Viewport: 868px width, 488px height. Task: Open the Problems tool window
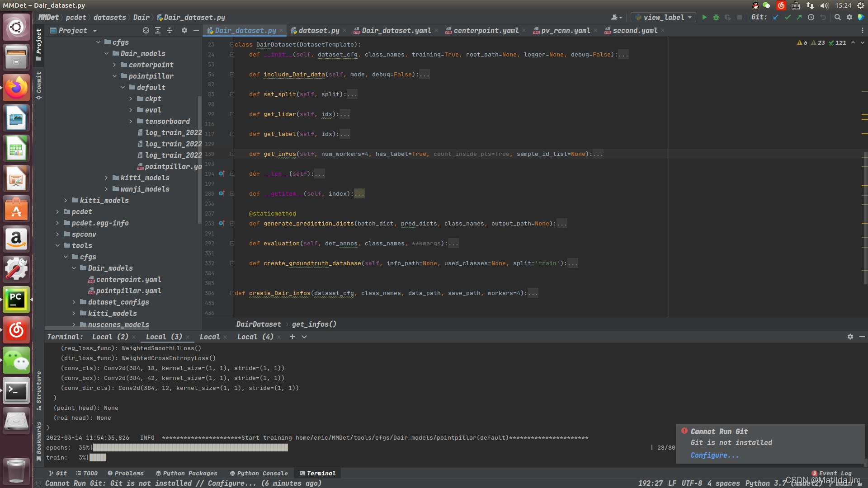[126, 473]
